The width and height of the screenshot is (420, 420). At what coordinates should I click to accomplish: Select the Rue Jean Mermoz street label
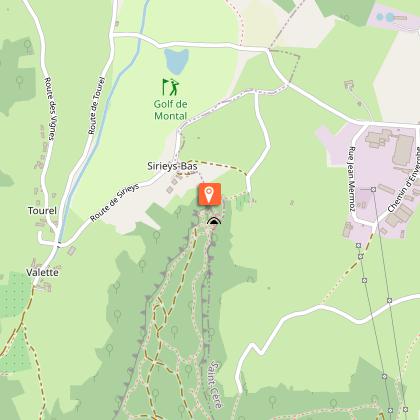(x=351, y=179)
